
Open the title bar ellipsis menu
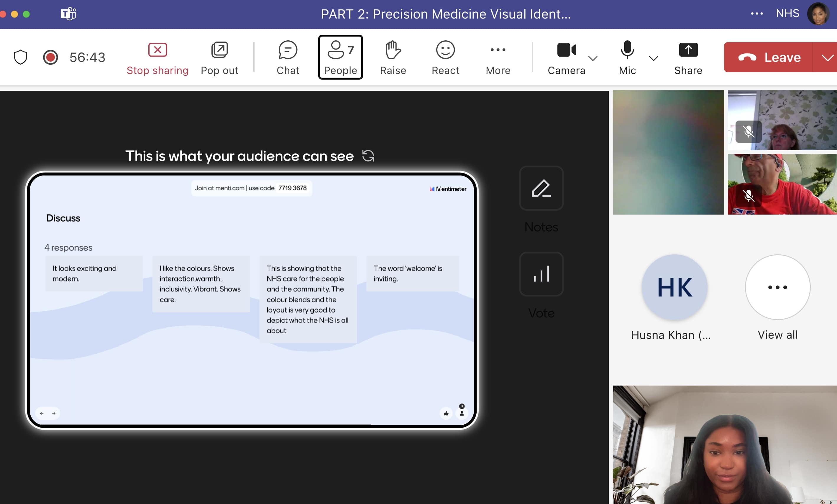[x=757, y=14]
